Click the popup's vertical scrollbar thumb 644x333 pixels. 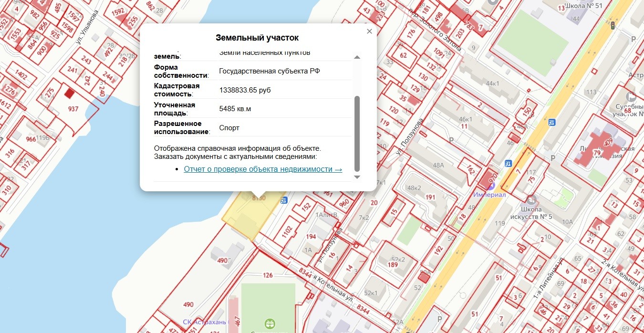click(x=357, y=134)
